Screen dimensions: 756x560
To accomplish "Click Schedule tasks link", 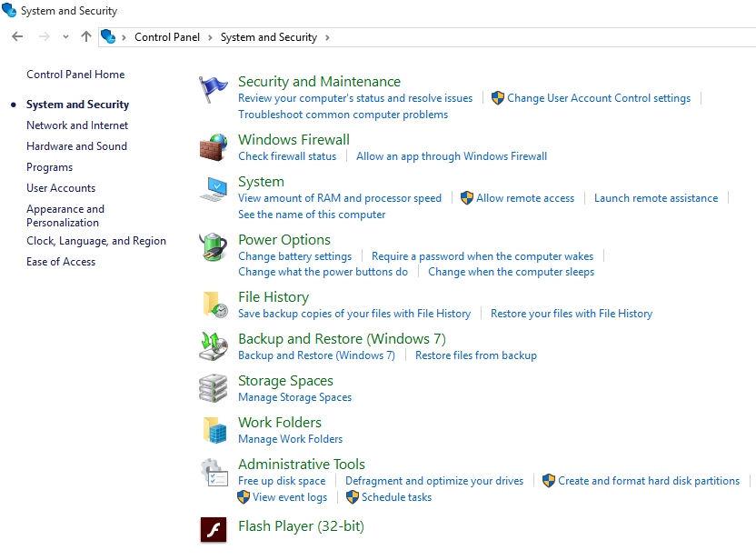I will click(x=396, y=497).
